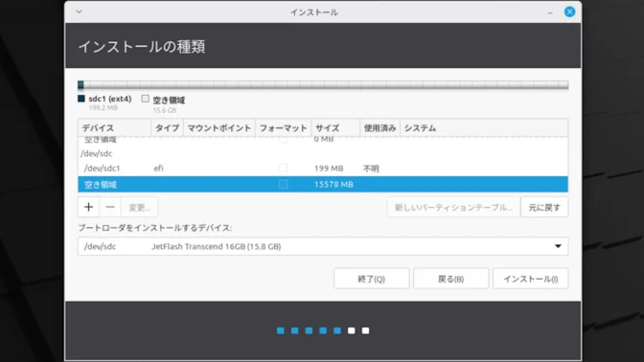Sort by タイプ column header
The image size is (644, 362).
coord(167,128)
